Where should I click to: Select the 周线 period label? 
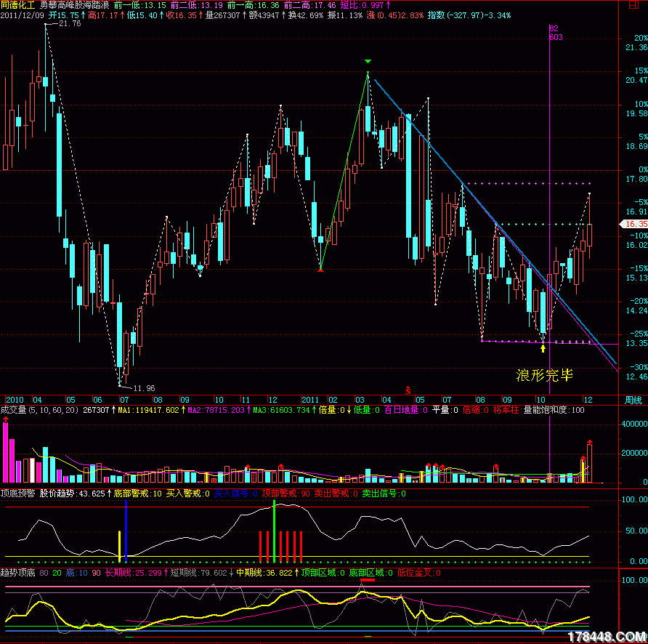click(x=633, y=400)
